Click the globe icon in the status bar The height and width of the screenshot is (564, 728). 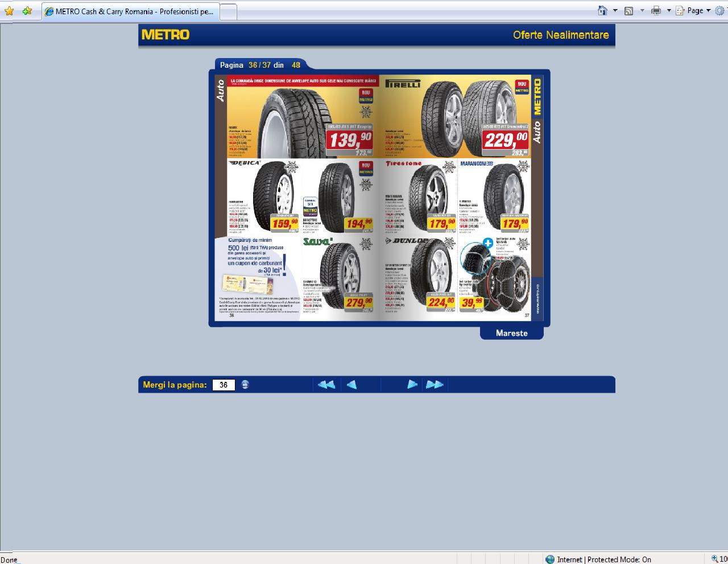[x=550, y=559]
